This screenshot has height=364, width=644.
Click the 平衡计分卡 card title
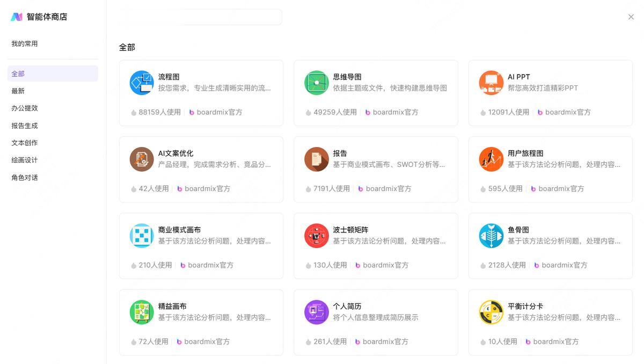coord(525,306)
